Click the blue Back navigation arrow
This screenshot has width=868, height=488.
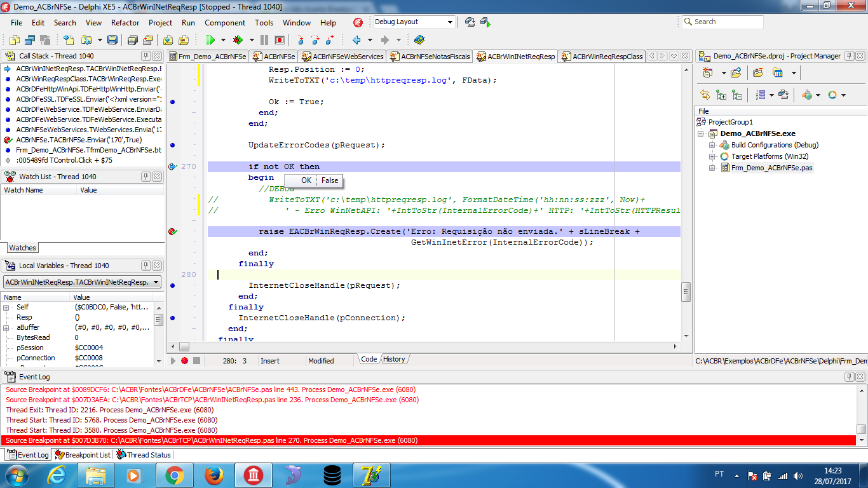(356, 40)
